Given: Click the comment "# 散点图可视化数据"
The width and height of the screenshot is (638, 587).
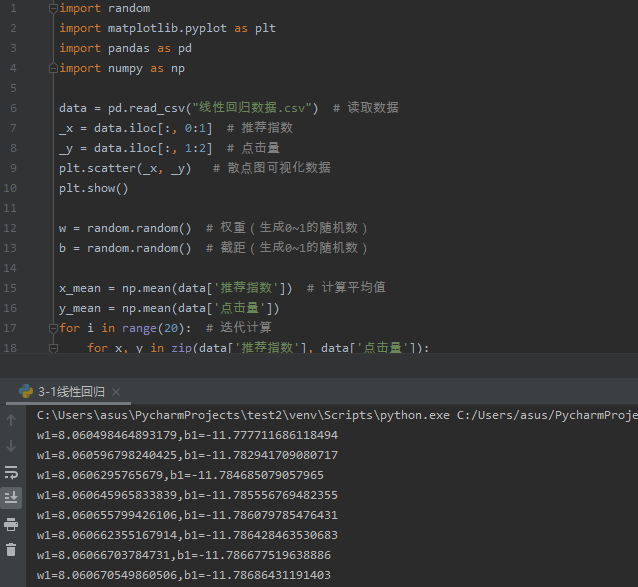Looking at the screenshot, I should coord(272,168).
